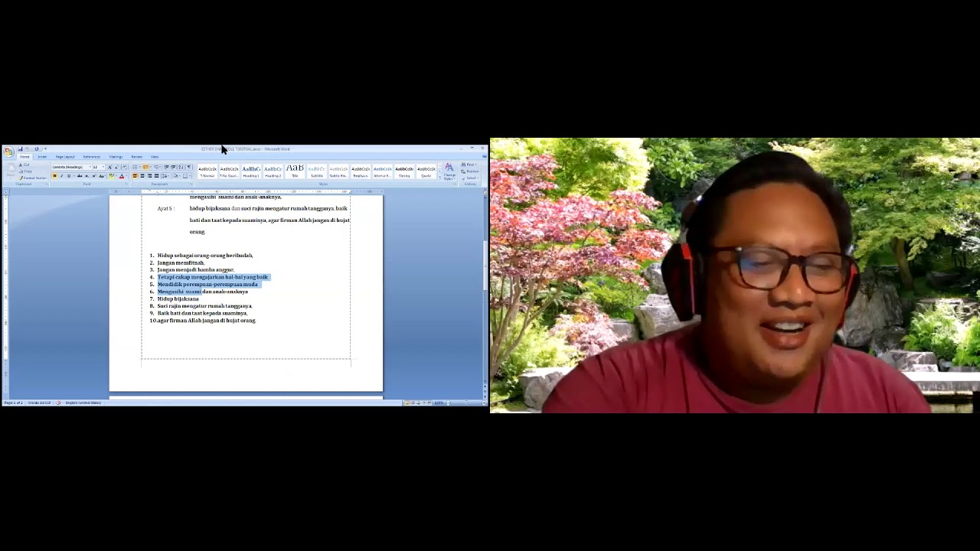
Task: Click the Paste button
Action: click(10, 171)
